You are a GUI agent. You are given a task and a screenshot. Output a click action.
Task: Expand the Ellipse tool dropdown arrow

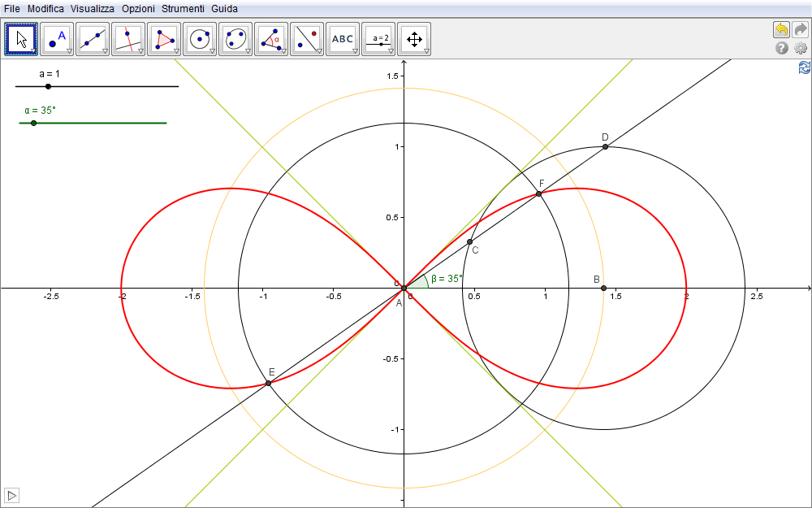point(248,51)
